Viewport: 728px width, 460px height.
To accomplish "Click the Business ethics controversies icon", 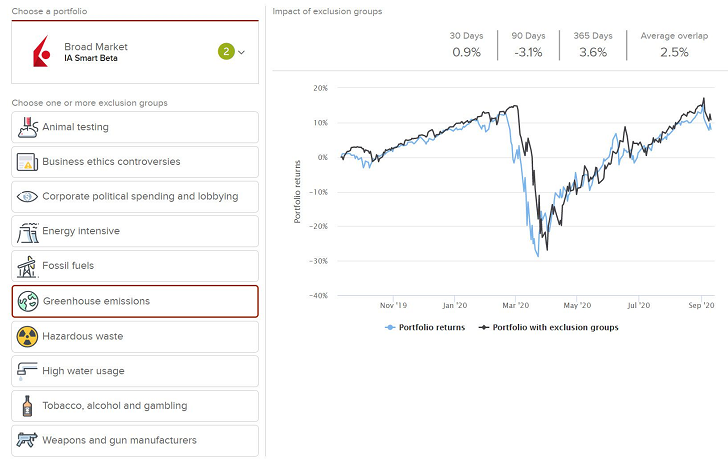I will (27, 162).
